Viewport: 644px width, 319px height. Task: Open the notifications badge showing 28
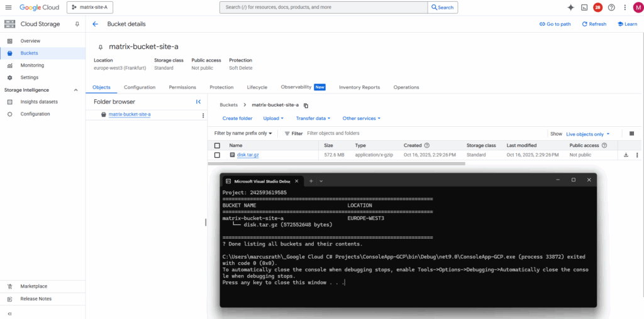point(597,8)
